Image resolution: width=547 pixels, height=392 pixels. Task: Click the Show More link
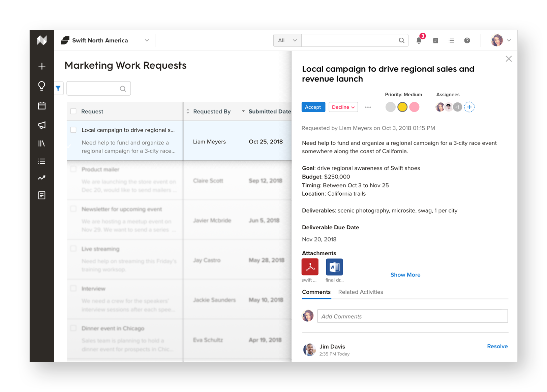405,275
